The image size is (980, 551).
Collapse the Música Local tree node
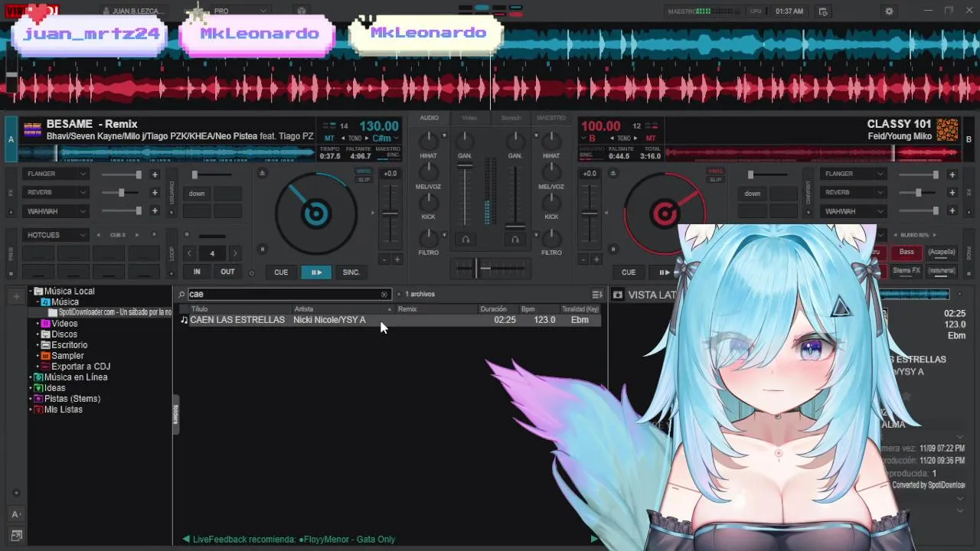tap(32, 292)
